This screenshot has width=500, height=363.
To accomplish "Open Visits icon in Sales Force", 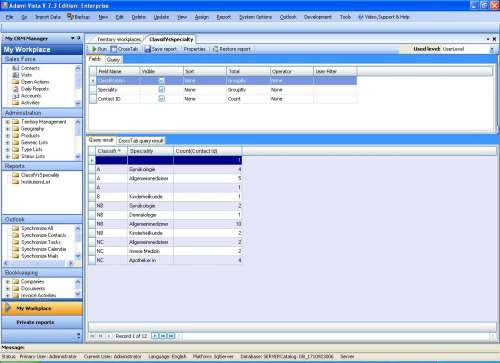I will pos(16,75).
